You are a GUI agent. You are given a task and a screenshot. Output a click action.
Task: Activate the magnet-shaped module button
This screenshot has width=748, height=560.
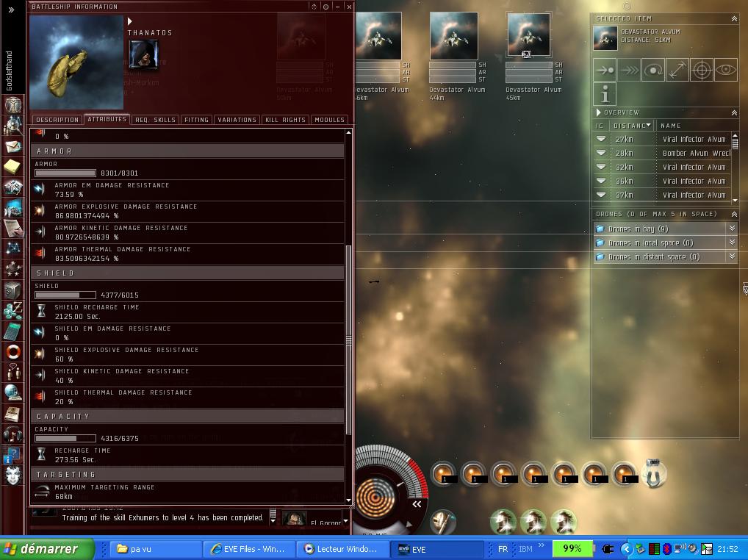tap(653, 473)
